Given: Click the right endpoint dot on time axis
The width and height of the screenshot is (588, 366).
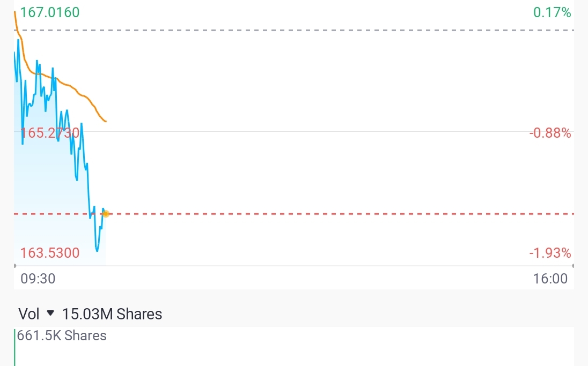Looking at the screenshot, I should 574,266.
